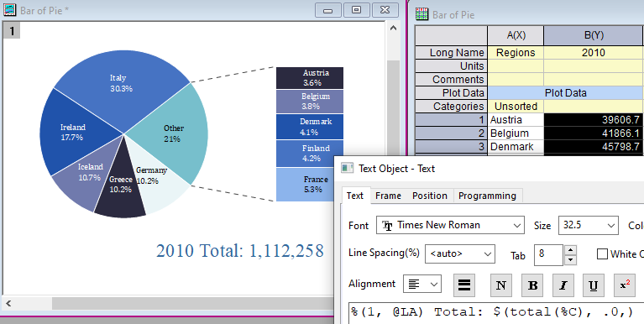The height and width of the screenshot is (324, 644).
Task: Select row 1 header in worksheet
Action: pos(451,120)
